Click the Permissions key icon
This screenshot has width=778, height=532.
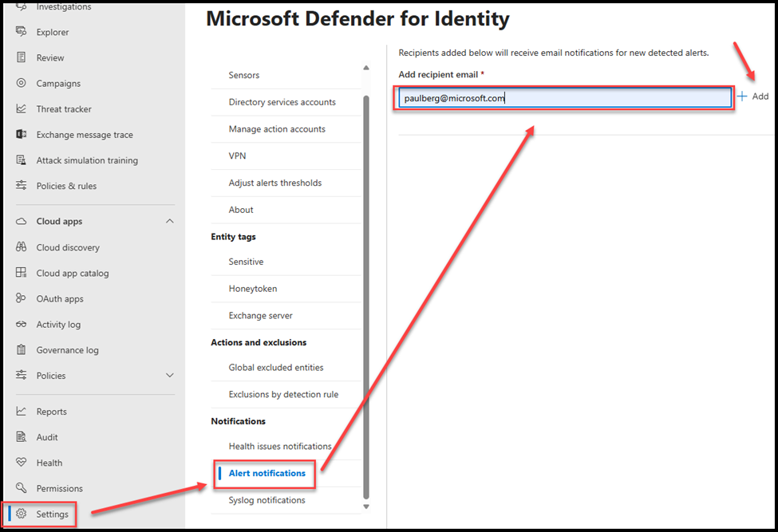pyautogui.click(x=21, y=488)
